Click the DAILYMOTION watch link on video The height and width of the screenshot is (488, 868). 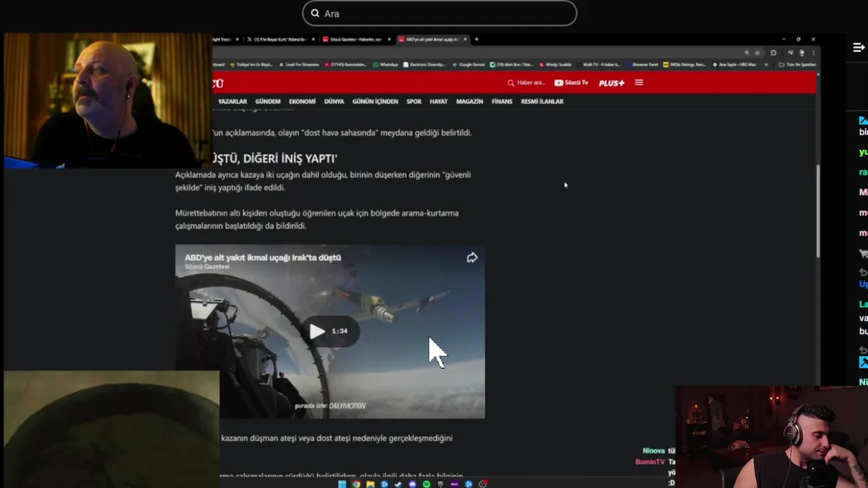[330, 405]
